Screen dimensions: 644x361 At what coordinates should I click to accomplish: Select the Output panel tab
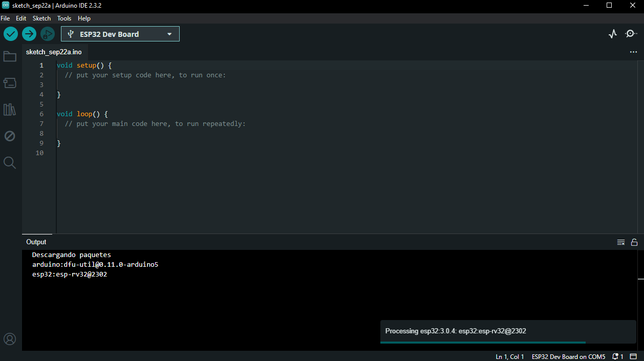pos(36,242)
